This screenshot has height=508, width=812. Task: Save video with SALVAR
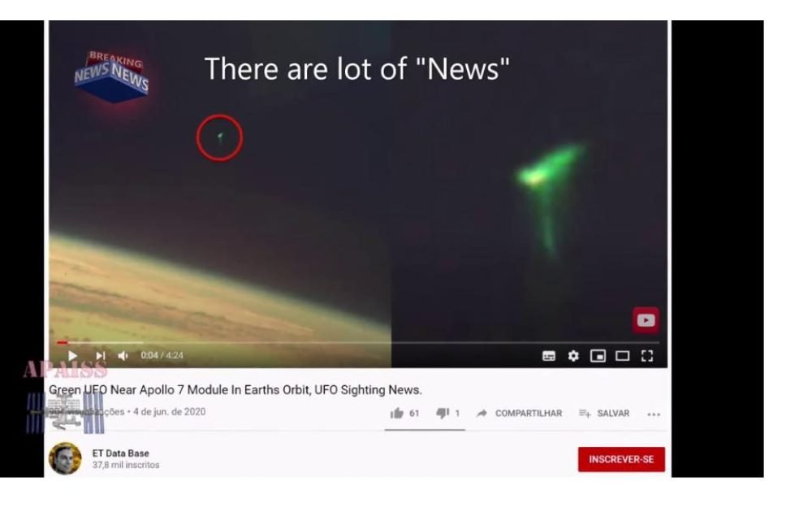pyautogui.click(x=604, y=413)
